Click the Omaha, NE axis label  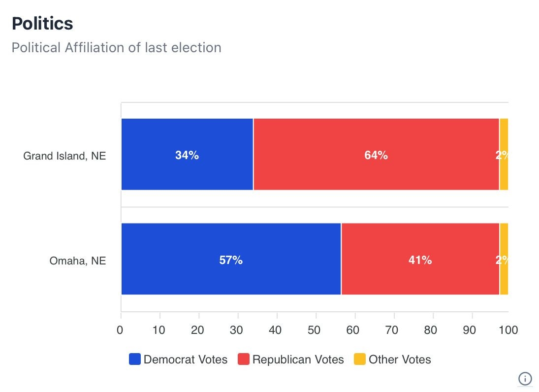(77, 261)
